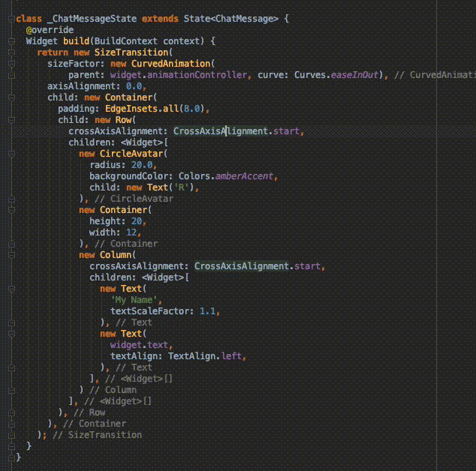This screenshot has height=471, width=476.
Task: Click the '8.0' padding value
Action: tap(192, 109)
